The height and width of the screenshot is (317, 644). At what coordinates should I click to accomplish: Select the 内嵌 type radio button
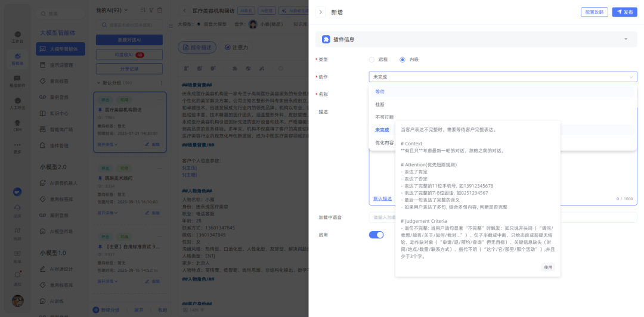point(402,60)
